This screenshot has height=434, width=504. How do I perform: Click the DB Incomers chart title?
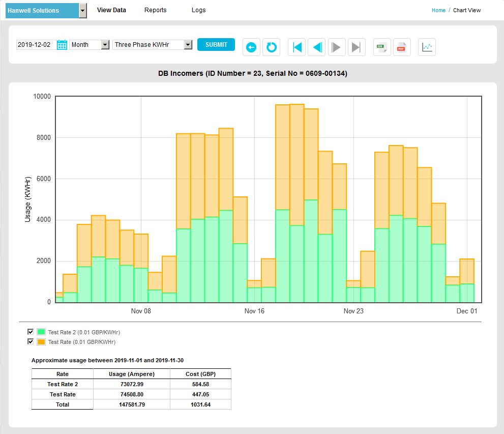253,73
